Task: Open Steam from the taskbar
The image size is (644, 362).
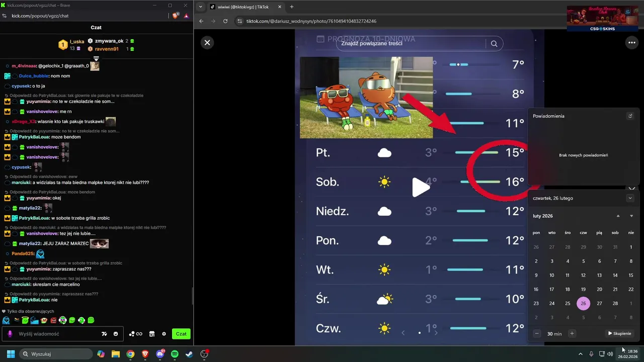Action: click(x=189, y=354)
